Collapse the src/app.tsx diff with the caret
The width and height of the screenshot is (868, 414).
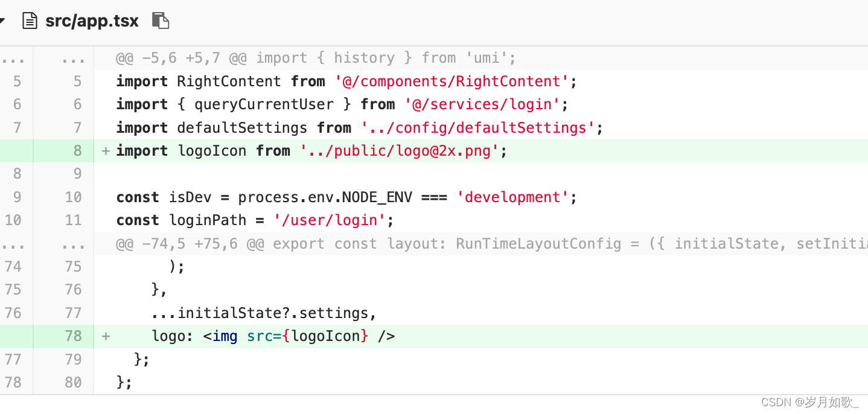pyautogui.click(x=2, y=21)
